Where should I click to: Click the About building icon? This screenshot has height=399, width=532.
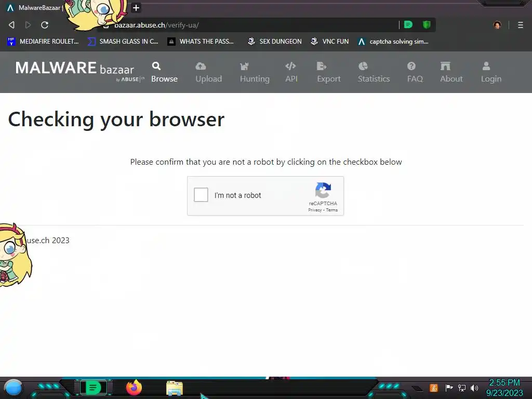click(445, 66)
